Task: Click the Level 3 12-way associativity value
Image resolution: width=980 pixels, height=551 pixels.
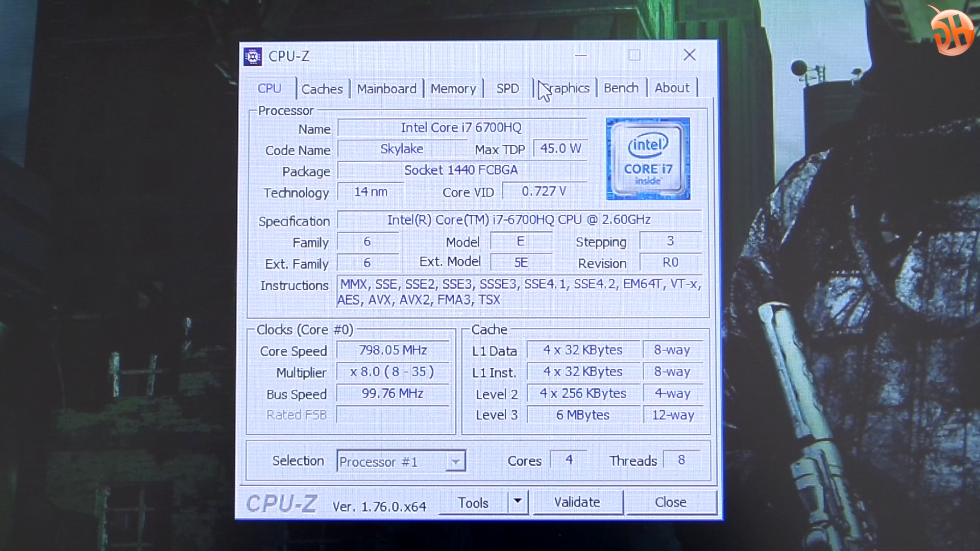Action: tap(673, 415)
